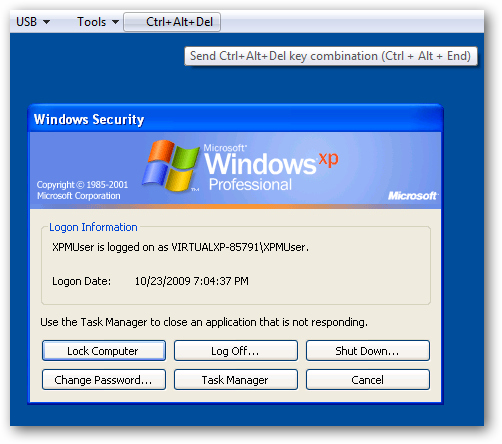Viewport: 502px width, 444px height.
Task: Click the XPMUser logged on as text
Action: coord(180,247)
